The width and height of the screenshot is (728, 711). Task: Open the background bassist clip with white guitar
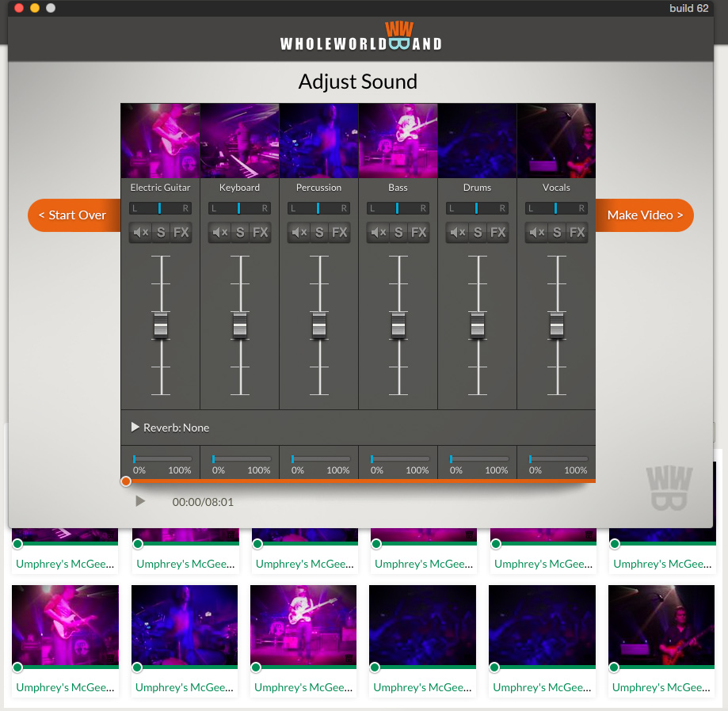(x=303, y=625)
